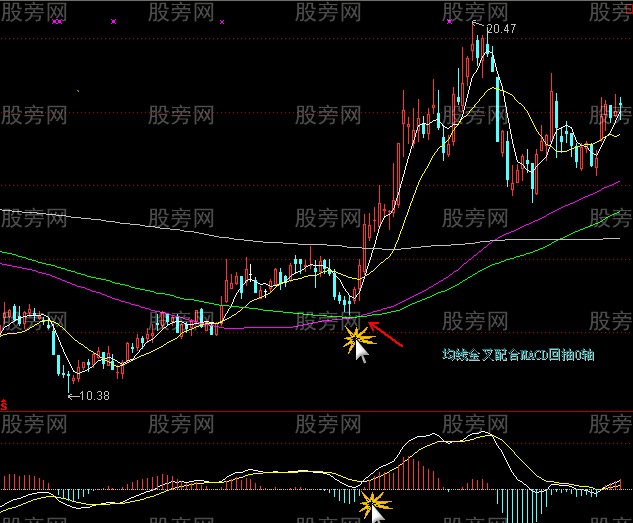Select the 20.47 high price label
Viewport: 633px width, 523px height.
(x=501, y=29)
